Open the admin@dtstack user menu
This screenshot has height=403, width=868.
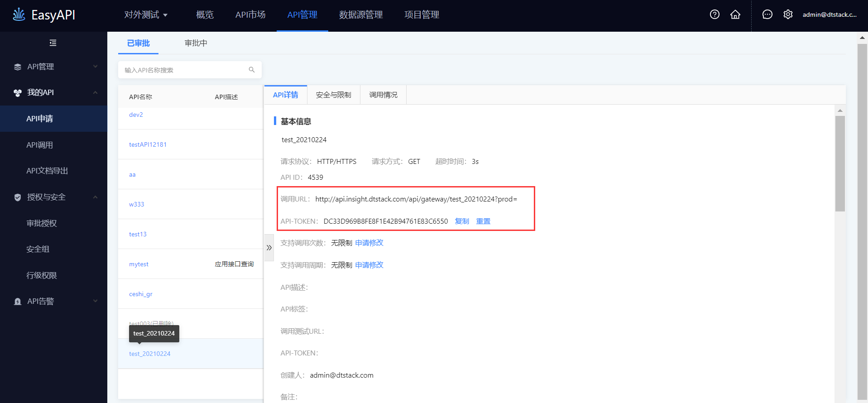(830, 14)
